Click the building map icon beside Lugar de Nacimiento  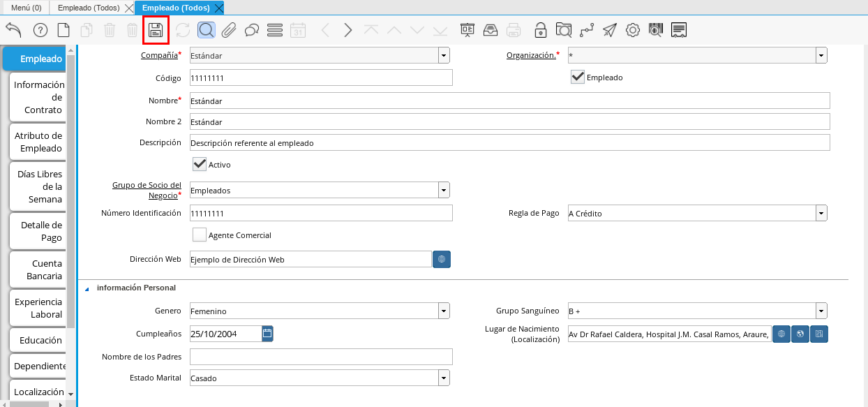[819, 334]
